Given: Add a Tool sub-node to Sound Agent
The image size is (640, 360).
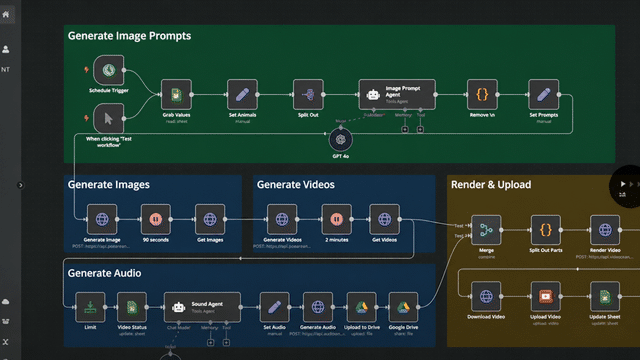Looking at the screenshot, I should (226, 342).
